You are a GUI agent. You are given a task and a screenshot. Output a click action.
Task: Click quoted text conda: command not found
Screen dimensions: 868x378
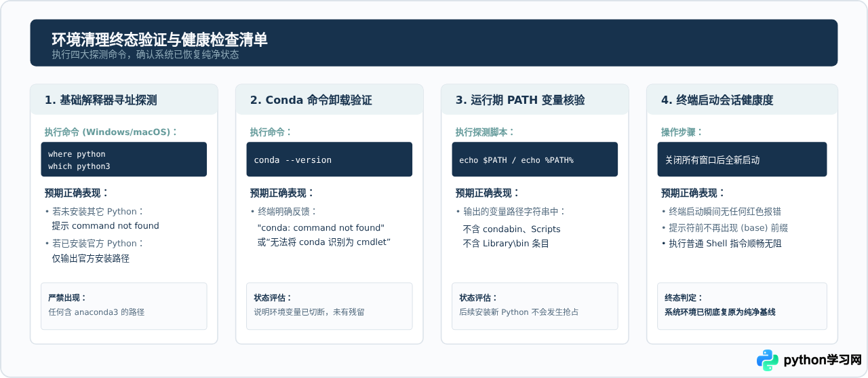(x=321, y=227)
